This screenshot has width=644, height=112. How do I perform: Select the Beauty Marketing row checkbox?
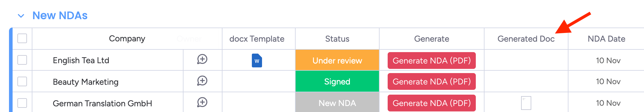(x=22, y=81)
